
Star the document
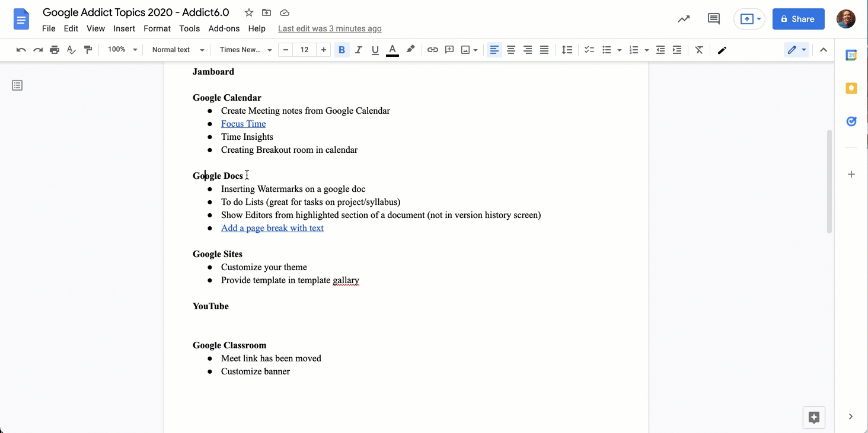249,12
